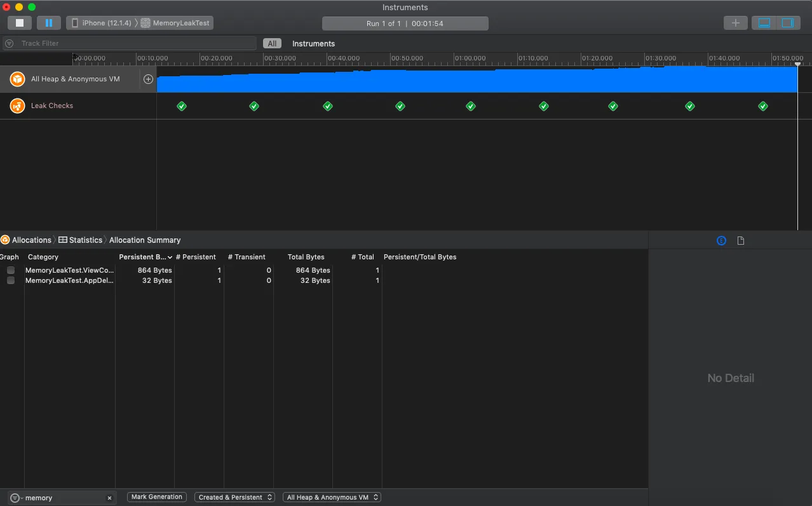
Task: Open the Statistics breadcrumb menu
Action: 85,240
